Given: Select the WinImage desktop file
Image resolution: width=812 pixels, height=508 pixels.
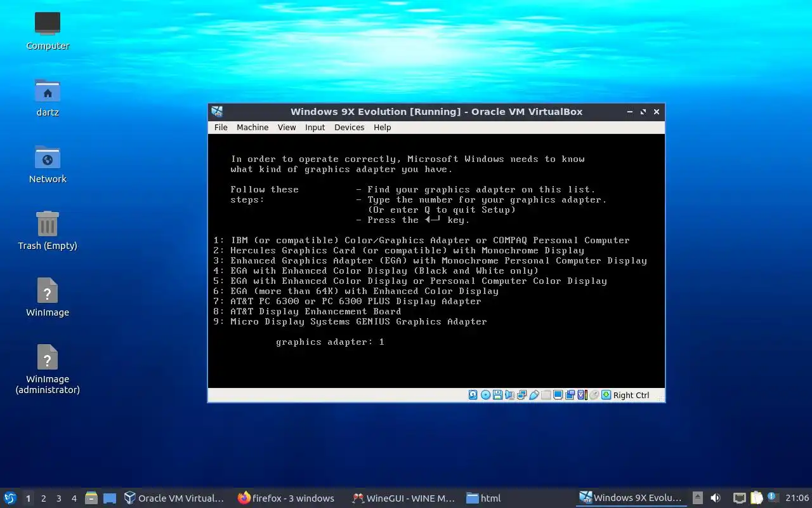Looking at the screenshot, I should tap(48, 297).
